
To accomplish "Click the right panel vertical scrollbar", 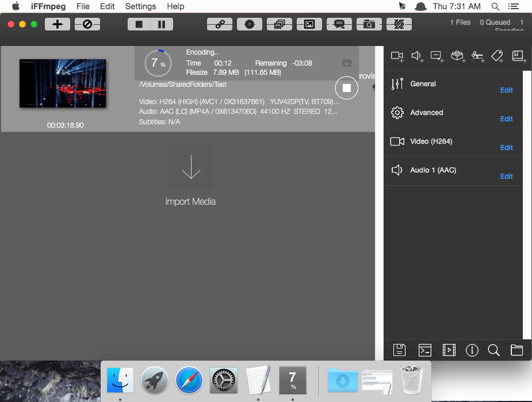I will click(x=527, y=205).
